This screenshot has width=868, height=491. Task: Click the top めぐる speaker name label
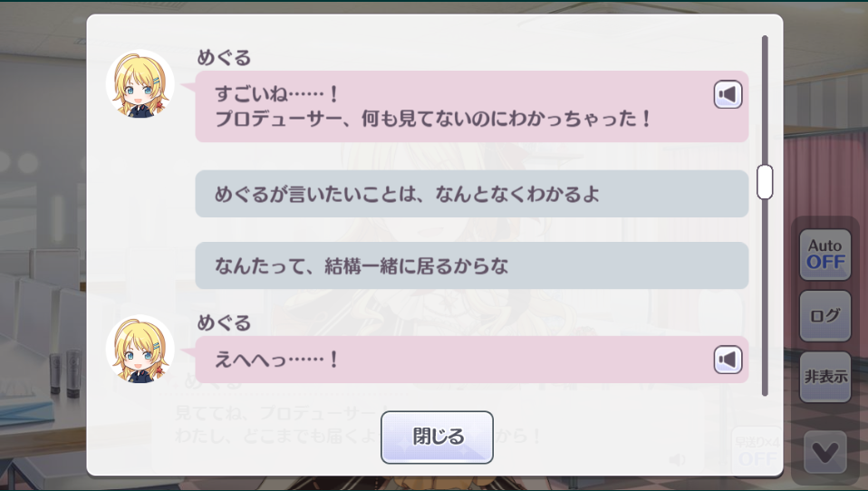tap(224, 58)
